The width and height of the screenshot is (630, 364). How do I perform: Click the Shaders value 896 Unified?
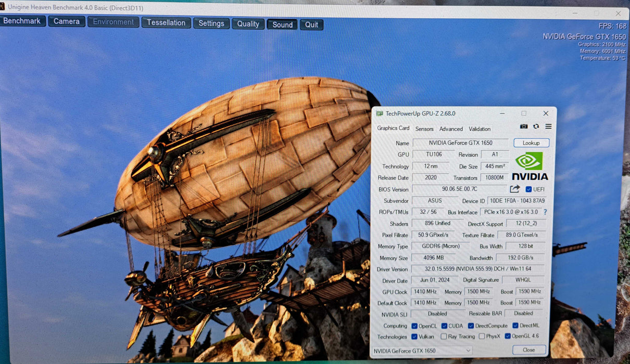tap(437, 224)
